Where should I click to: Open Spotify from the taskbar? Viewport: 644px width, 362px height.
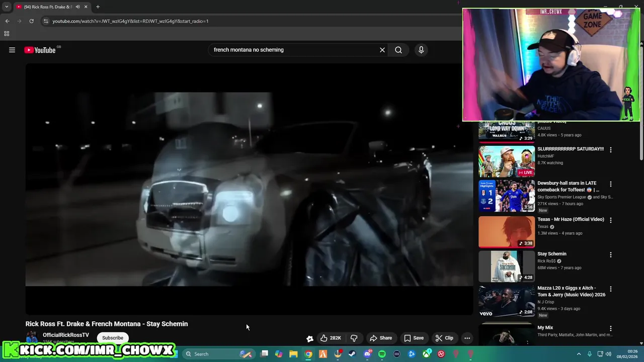(382, 354)
